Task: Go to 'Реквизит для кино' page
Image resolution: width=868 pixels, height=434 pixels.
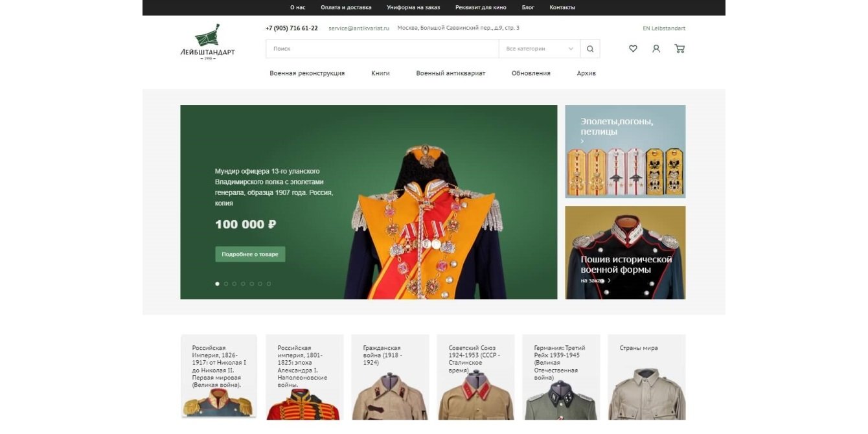Action: [481, 8]
